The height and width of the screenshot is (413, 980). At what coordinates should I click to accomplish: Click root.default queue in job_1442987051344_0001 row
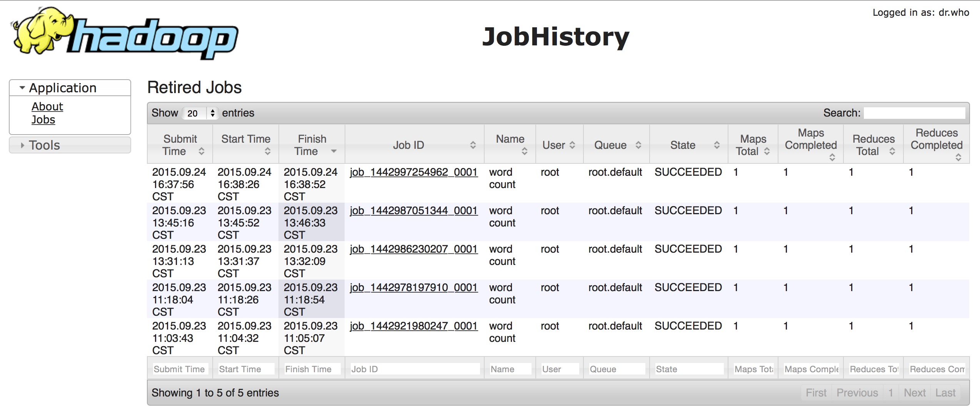[x=615, y=210]
